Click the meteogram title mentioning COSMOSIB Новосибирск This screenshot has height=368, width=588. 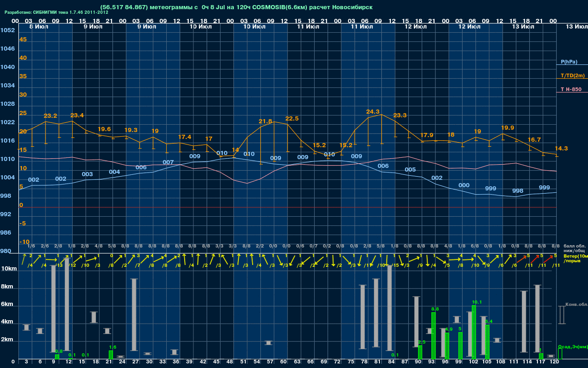pos(236,7)
